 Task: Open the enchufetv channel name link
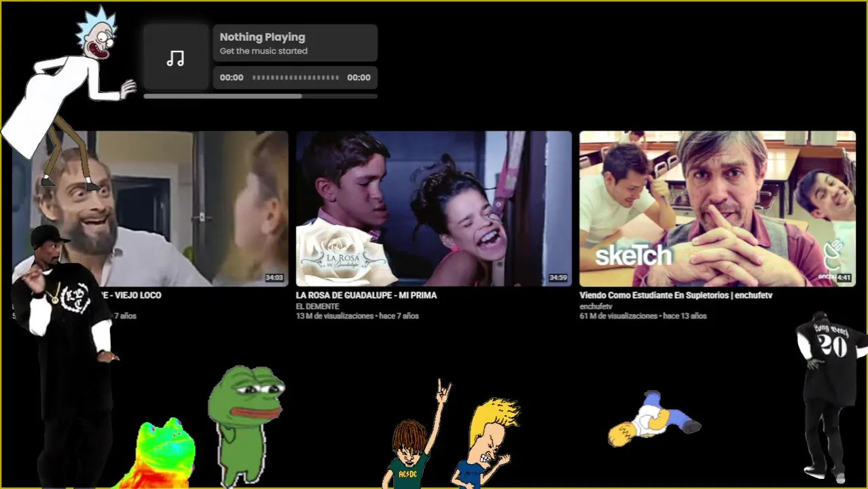pos(596,307)
